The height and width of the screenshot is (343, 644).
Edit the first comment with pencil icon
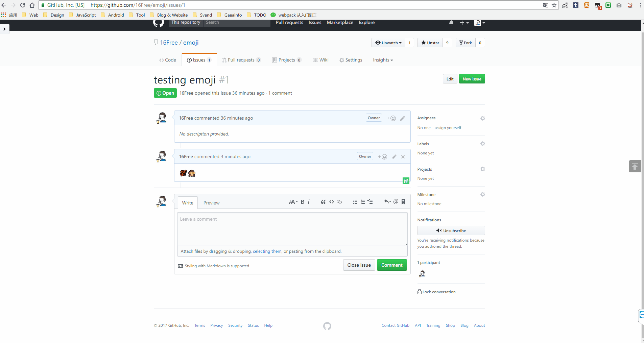[x=403, y=118]
